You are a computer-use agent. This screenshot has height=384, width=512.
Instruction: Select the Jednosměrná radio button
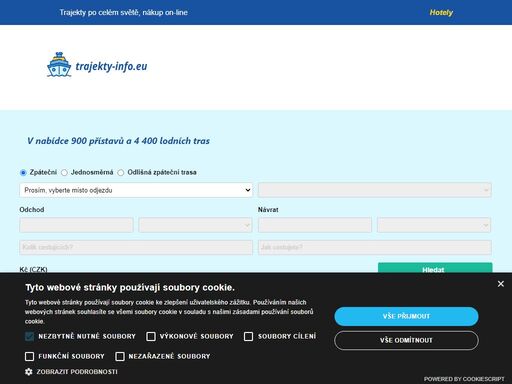(64, 173)
